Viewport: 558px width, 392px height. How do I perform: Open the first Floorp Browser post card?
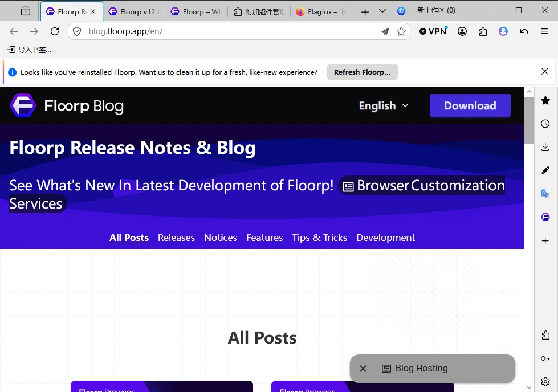point(162,386)
